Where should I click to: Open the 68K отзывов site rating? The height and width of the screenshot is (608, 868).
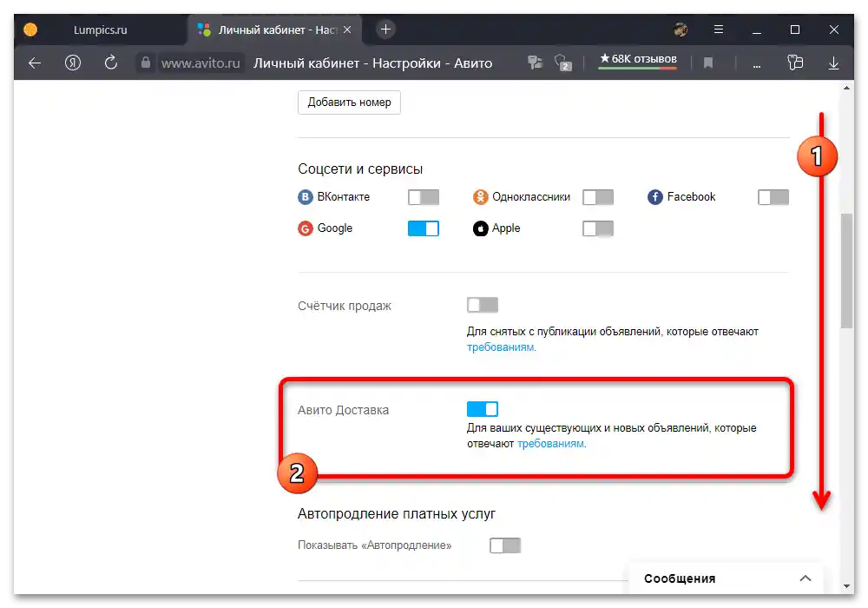[638, 60]
